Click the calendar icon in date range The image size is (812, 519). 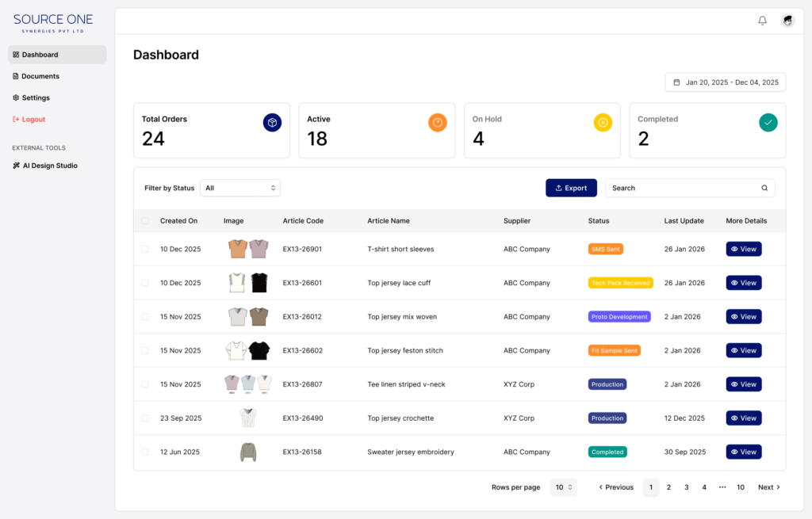pyautogui.click(x=676, y=82)
